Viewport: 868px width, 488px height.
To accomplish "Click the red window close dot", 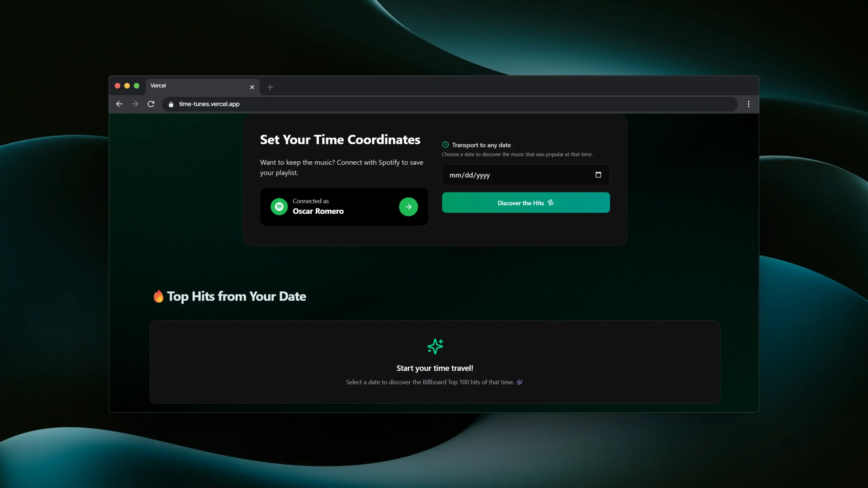I will coord(118,86).
